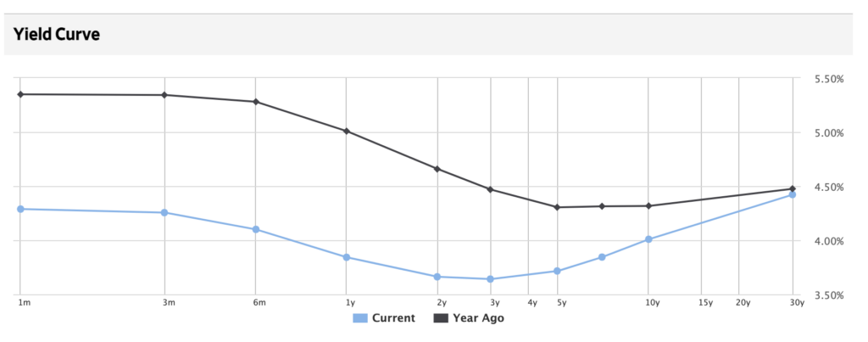This screenshot has width=868, height=342.
Task: Click the Current 1y yield marker
Action: coord(347,257)
